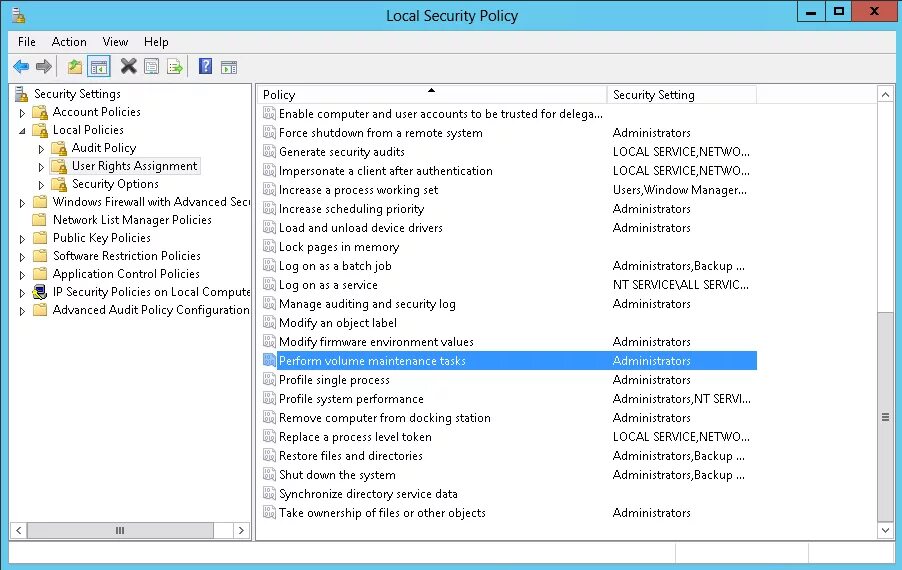The width and height of the screenshot is (902, 570).
Task: Toggle the Show/Hide Action Pane icon
Action: (x=229, y=67)
